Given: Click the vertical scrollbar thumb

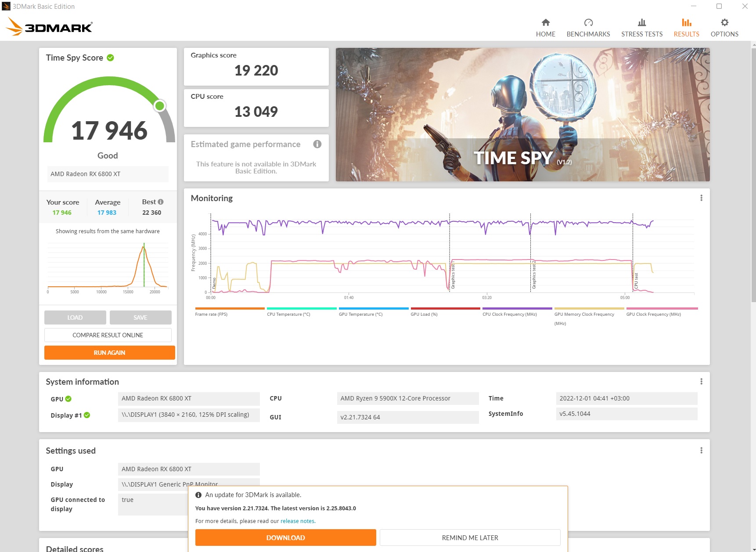Looking at the screenshot, I should click(x=753, y=175).
